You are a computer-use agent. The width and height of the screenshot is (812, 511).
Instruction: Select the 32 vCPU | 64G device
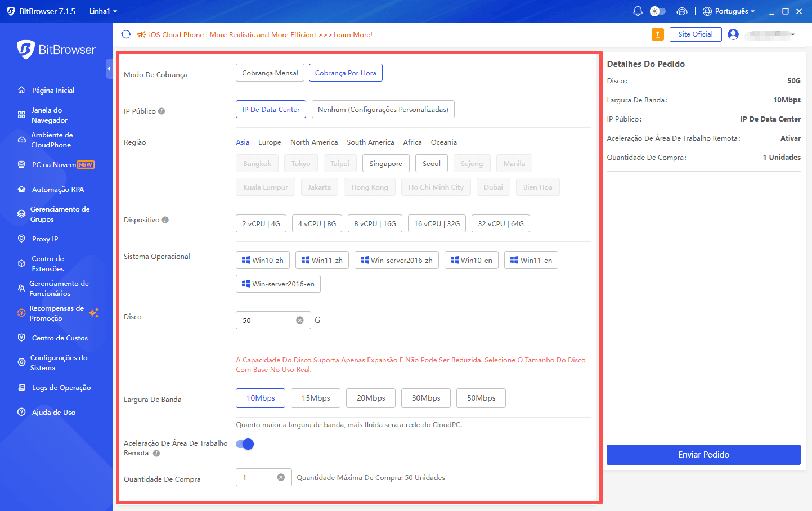pyautogui.click(x=501, y=223)
